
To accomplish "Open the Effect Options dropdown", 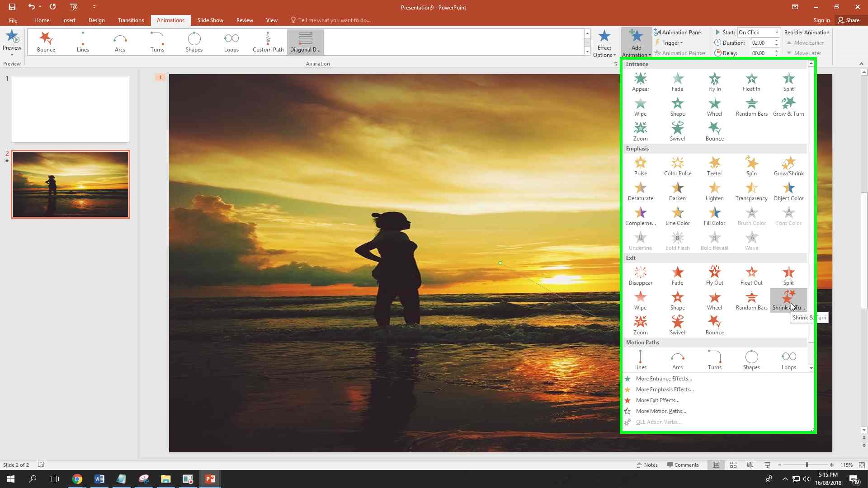I will [x=604, y=43].
